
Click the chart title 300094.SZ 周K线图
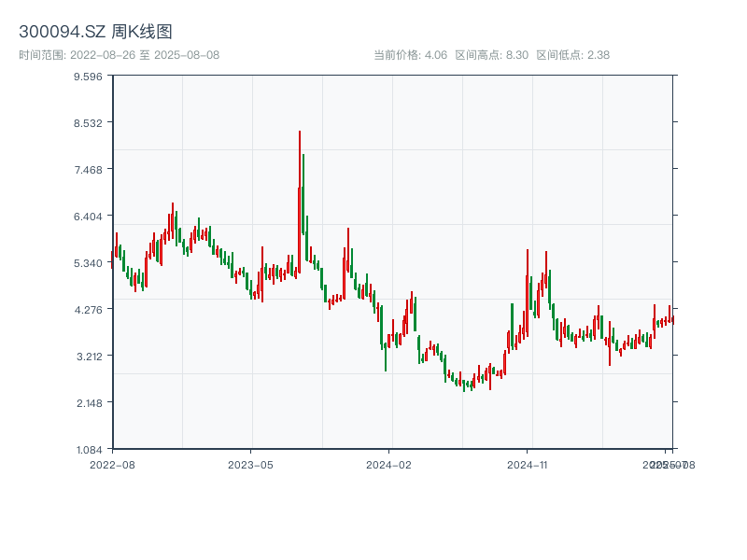coord(95,32)
